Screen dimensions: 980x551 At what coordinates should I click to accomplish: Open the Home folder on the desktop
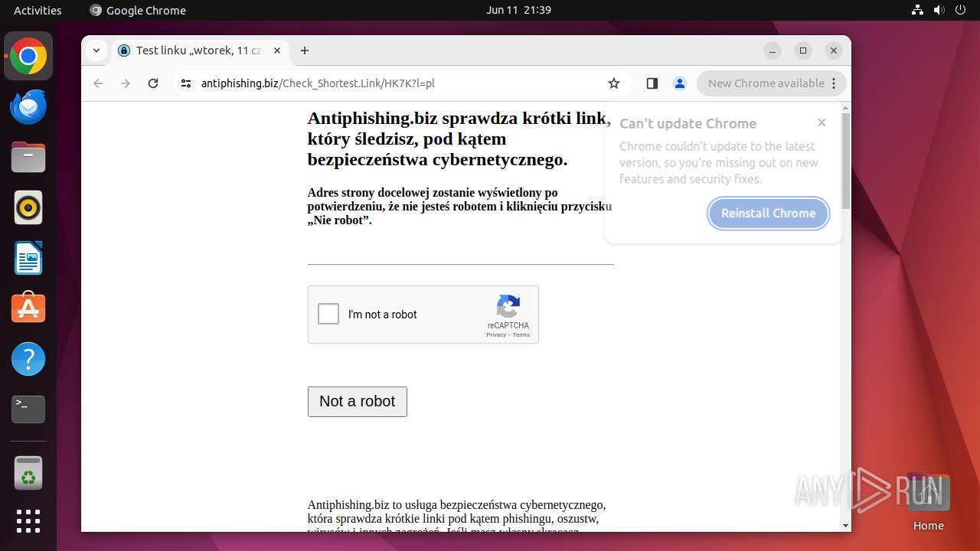[928, 501]
